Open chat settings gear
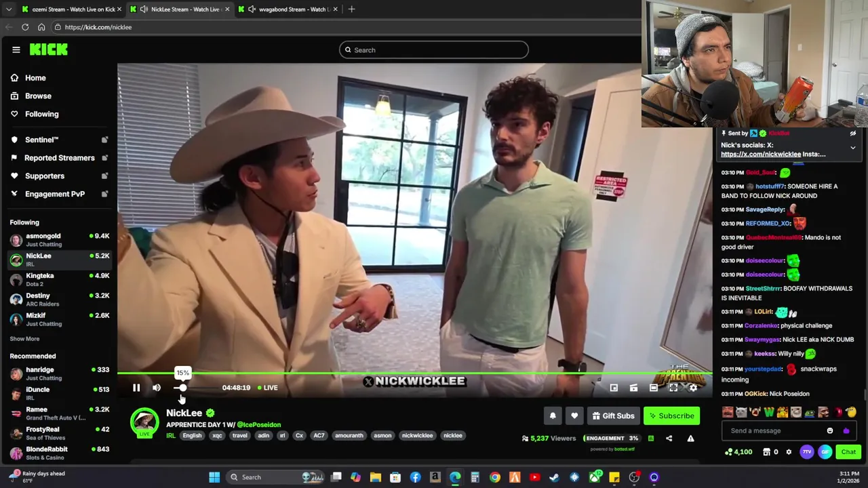 pyautogui.click(x=789, y=452)
